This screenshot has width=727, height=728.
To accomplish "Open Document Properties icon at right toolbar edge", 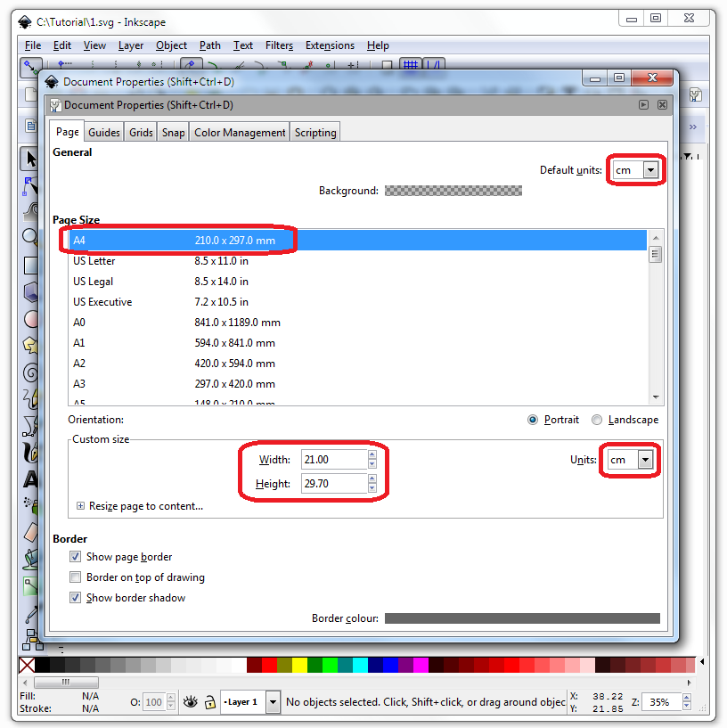I will point(695,94).
